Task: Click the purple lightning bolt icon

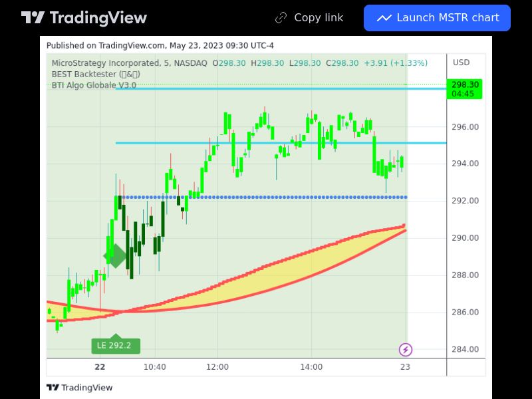Action: point(406,350)
